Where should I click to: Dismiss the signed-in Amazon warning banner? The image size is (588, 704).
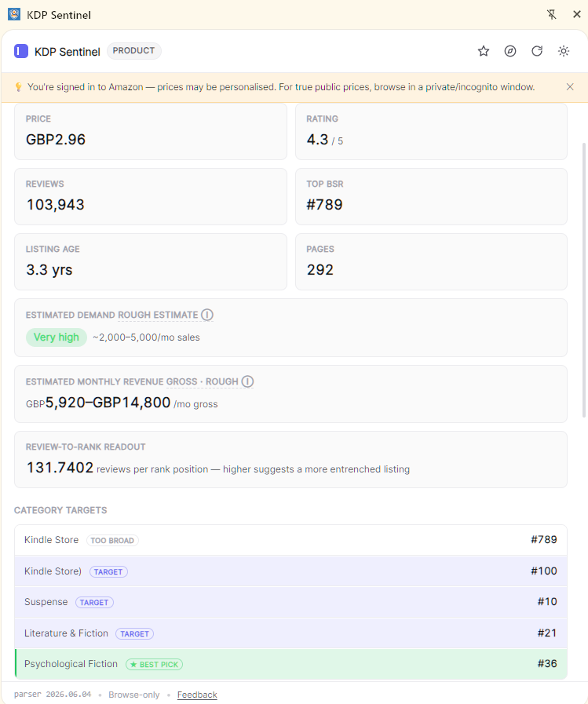click(x=570, y=86)
